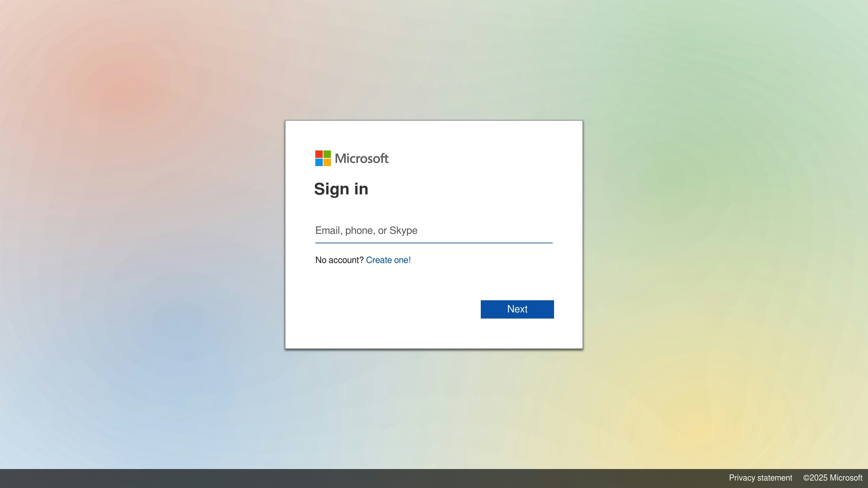Open the Privacy statement link
The image size is (868, 488).
(x=761, y=478)
